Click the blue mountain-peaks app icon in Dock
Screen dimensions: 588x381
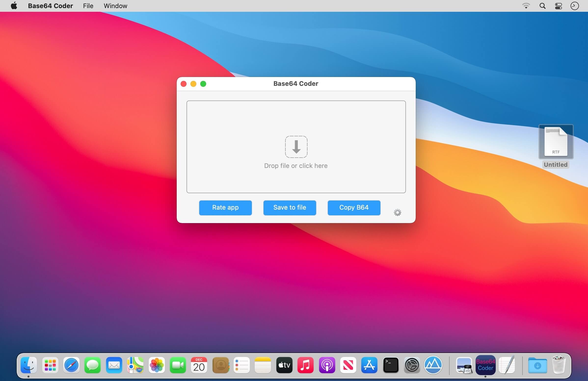433,365
